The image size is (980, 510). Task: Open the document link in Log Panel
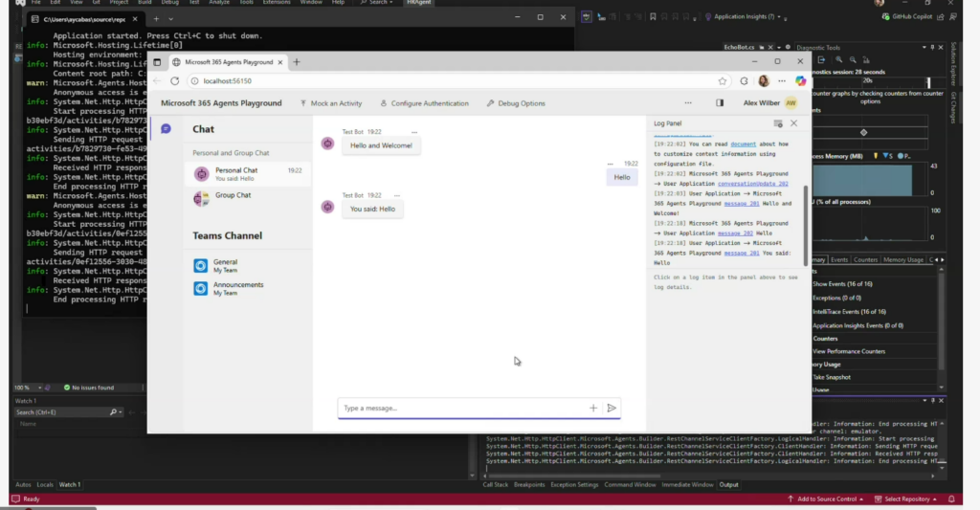click(x=743, y=144)
